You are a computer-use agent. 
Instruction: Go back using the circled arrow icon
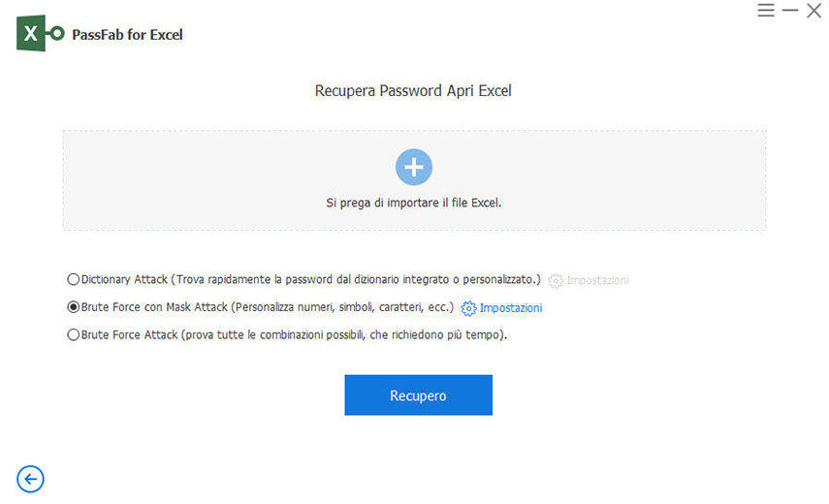coord(31,478)
